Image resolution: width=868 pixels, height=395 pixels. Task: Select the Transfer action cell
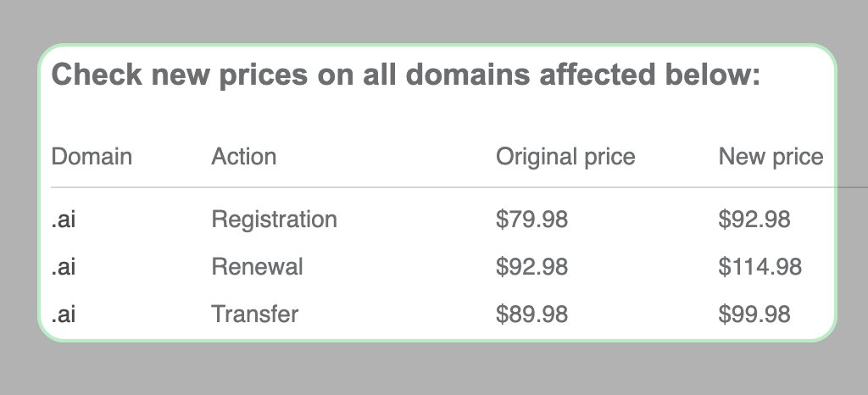coord(254,314)
